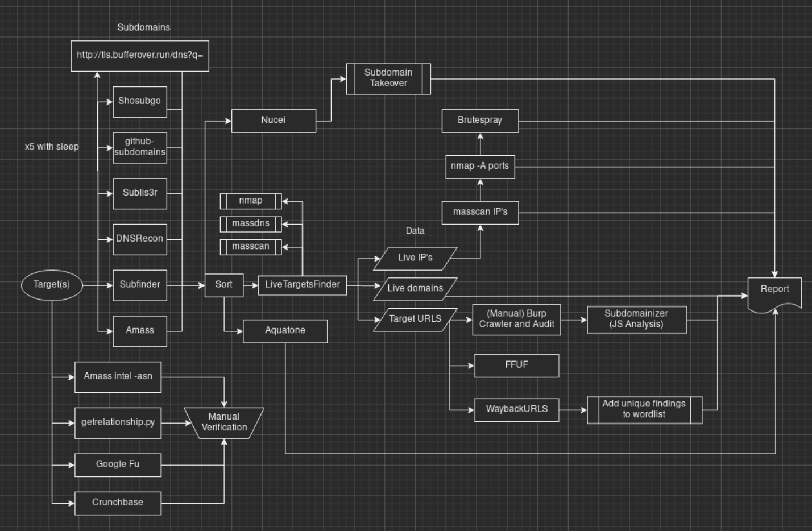Screen dimensions: 812x531
Task: Select the Amass node
Action: tap(140, 331)
